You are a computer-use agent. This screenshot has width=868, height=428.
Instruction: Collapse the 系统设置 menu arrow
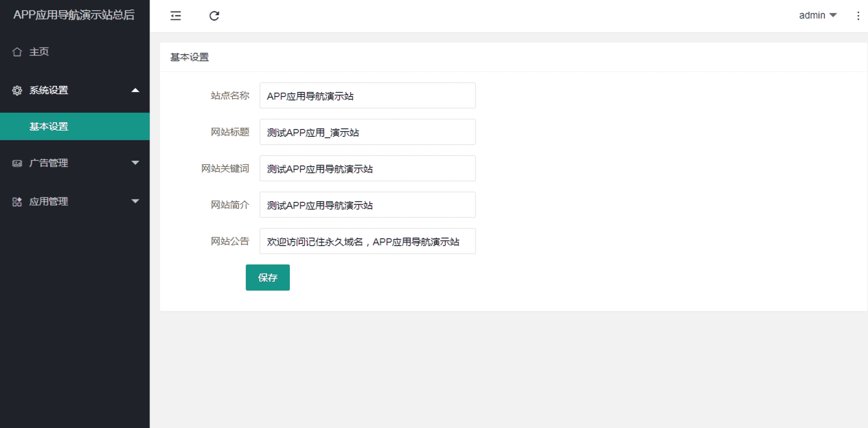coord(135,90)
